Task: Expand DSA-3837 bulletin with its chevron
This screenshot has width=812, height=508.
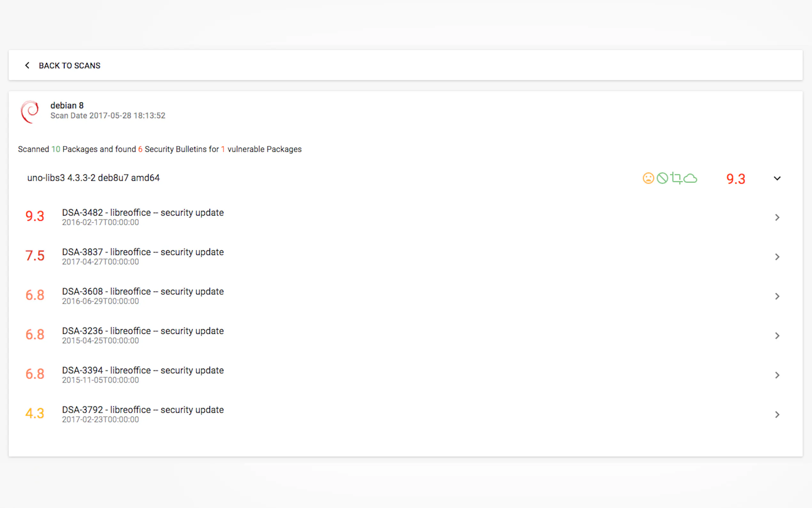Action: point(777,257)
